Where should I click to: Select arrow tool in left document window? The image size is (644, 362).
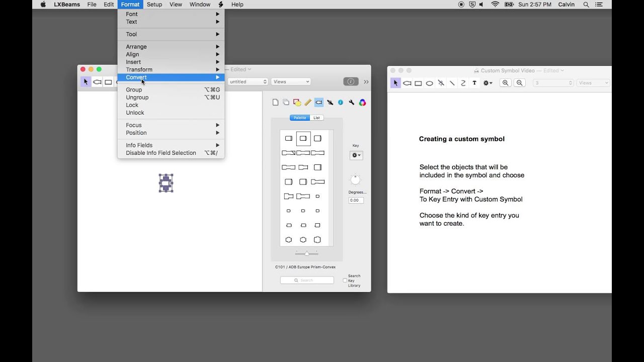[86, 82]
